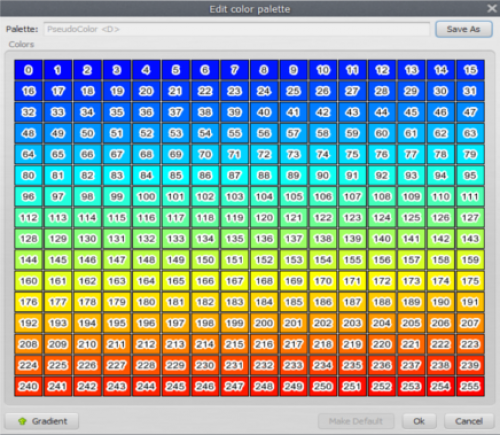Select the red swatch 255
Image resolution: width=500 pixels, height=435 pixels.
[x=470, y=386]
